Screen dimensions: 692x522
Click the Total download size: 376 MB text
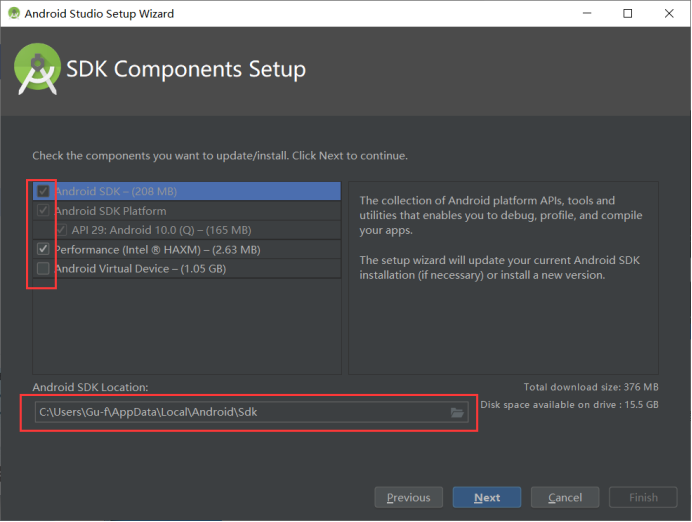click(x=591, y=387)
